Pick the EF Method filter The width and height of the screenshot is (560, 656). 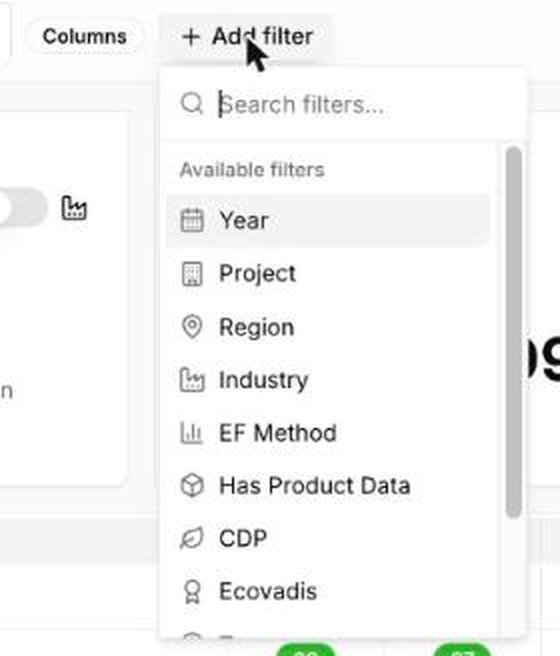328,433
